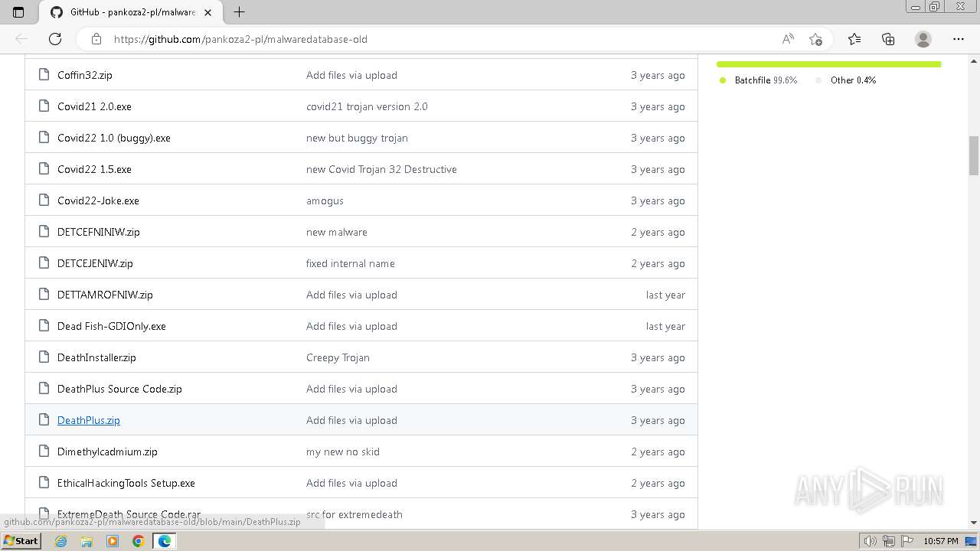Screen dimensions: 980x551
Task: Click the file icon beside Covid22-Joke.exe
Action: pyautogui.click(x=44, y=201)
